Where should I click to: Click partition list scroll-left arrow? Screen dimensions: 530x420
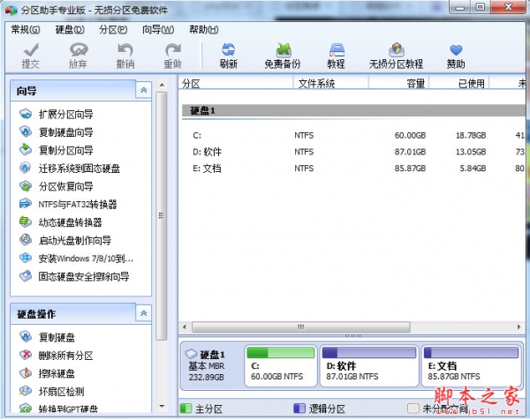point(185,326)
